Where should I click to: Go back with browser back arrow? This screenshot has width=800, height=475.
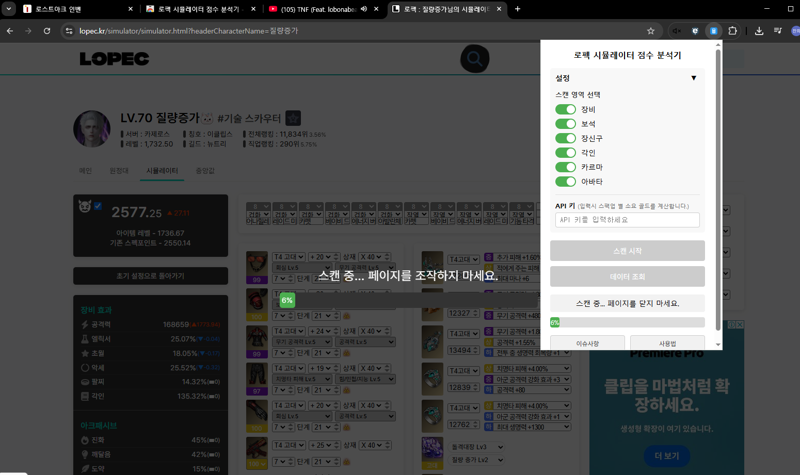tap(10, 31)
